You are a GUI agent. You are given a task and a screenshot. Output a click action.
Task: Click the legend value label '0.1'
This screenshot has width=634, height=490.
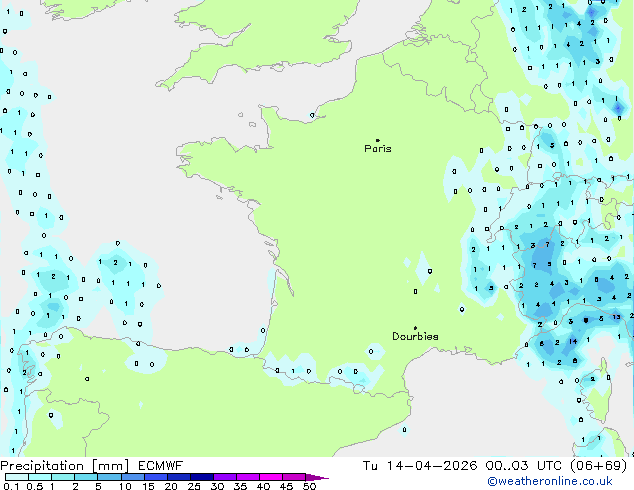coord(9,486)
